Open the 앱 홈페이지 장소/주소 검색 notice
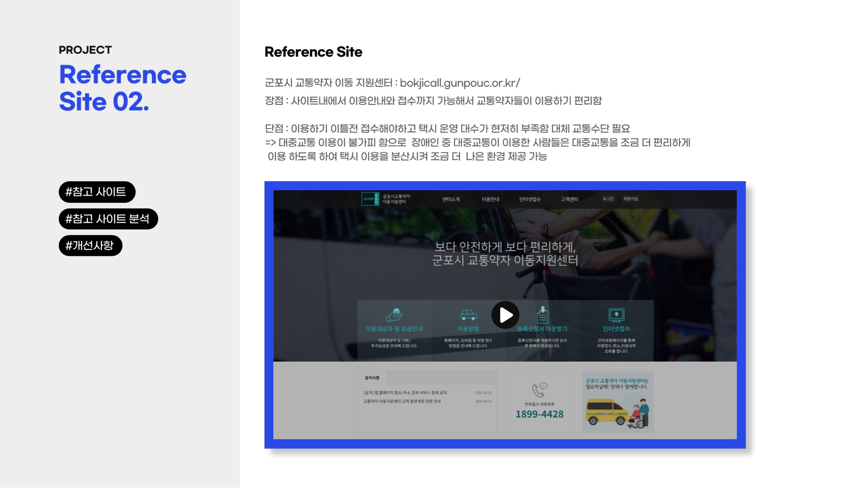This screenshot has width=868, height=488. pos(405,393)
